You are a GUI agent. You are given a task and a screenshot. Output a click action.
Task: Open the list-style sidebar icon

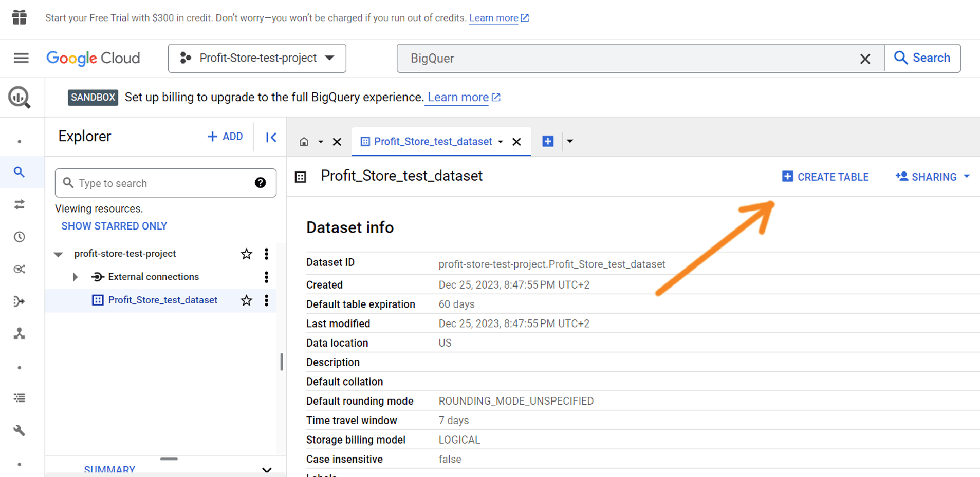(x=20, y=397)
